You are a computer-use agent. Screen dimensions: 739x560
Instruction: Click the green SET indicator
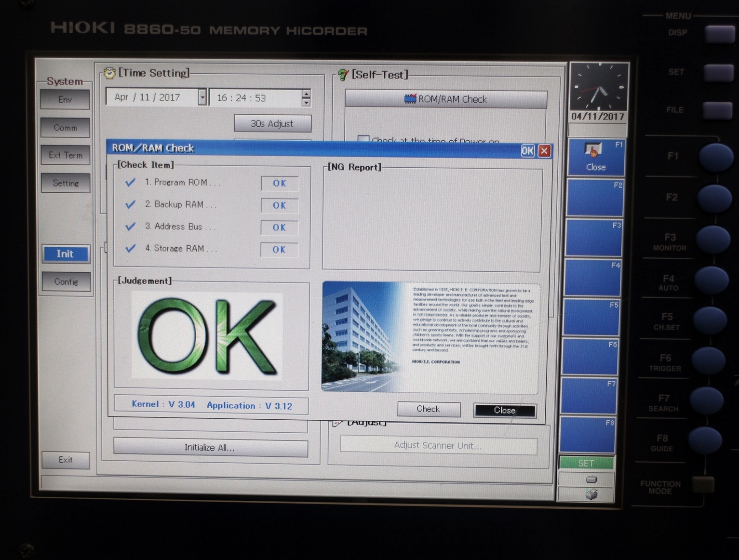point(586,463)
